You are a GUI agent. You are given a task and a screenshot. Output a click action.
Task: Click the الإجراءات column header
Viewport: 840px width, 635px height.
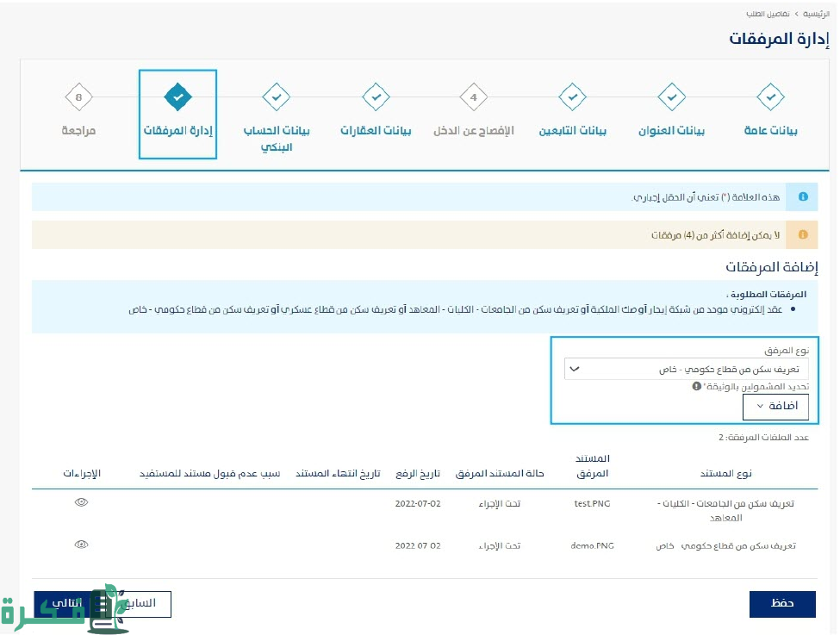[82, 473]
